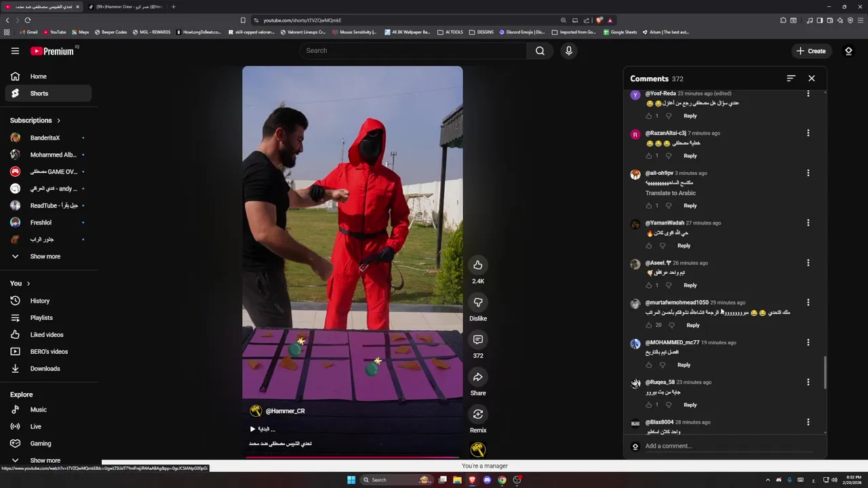Viewport: 868px width, 488px height.
Task: Open the YouTube hamburger guide menu
Action: [15, 51]
